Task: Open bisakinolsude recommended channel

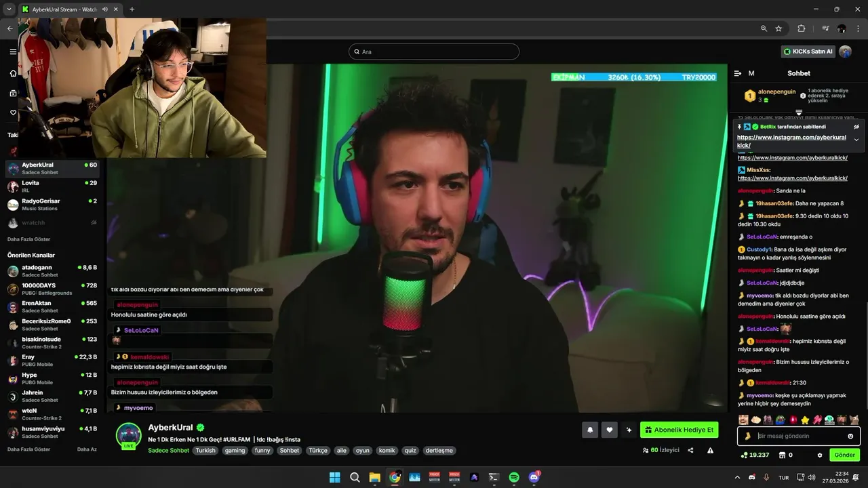Action: click(53, 343)
